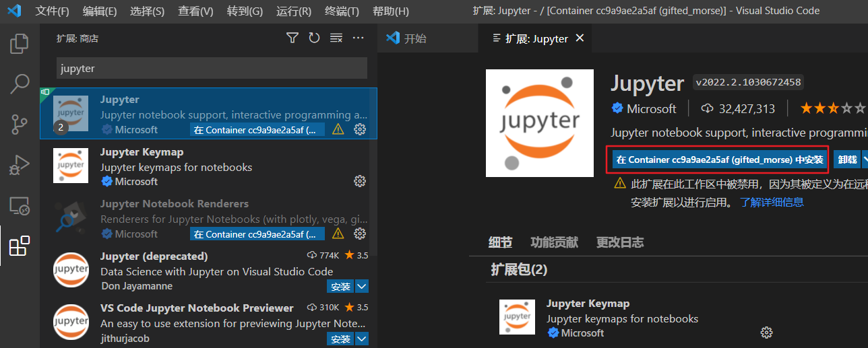Select Jupyter extension in the list
This screenshot has height=348, width=868.
tap(208, 114)
